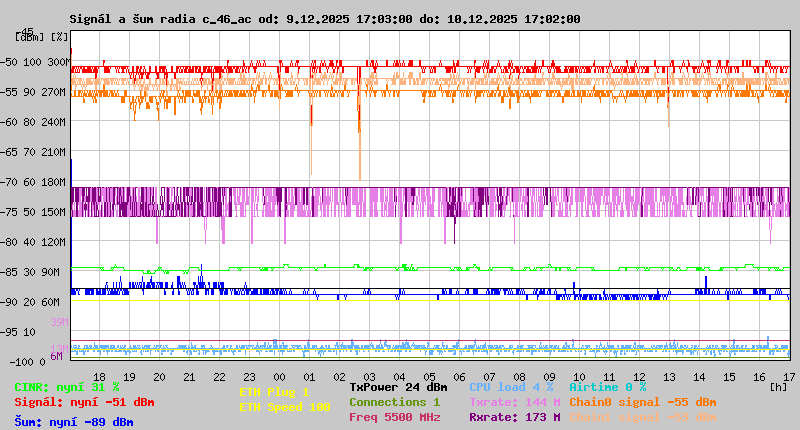Click the x-axis hour label '12'
Viewport: 800px width, 430px height.
639,377
